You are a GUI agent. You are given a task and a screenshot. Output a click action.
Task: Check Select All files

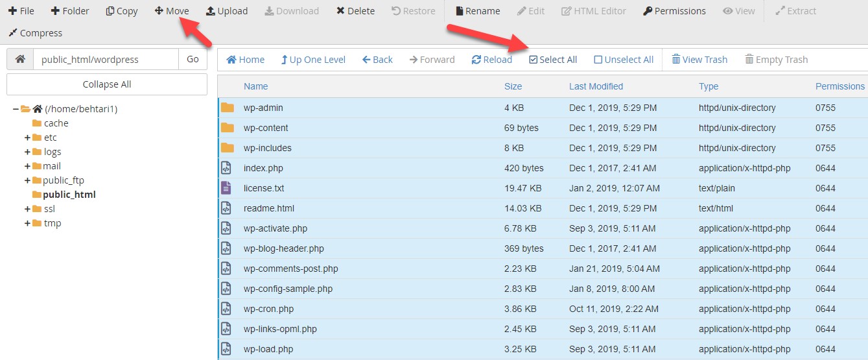click(553, 60)
